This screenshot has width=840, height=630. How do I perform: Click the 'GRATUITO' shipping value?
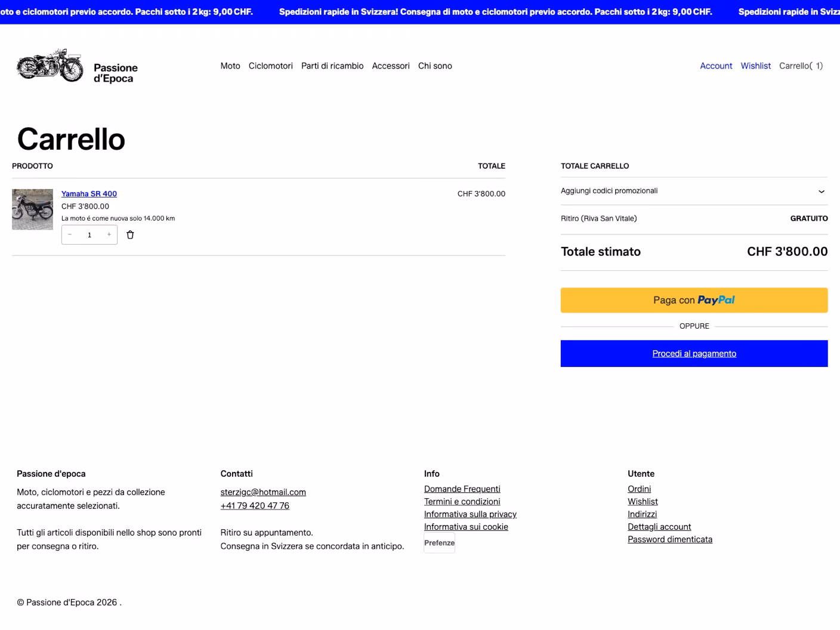coord(809,218)
